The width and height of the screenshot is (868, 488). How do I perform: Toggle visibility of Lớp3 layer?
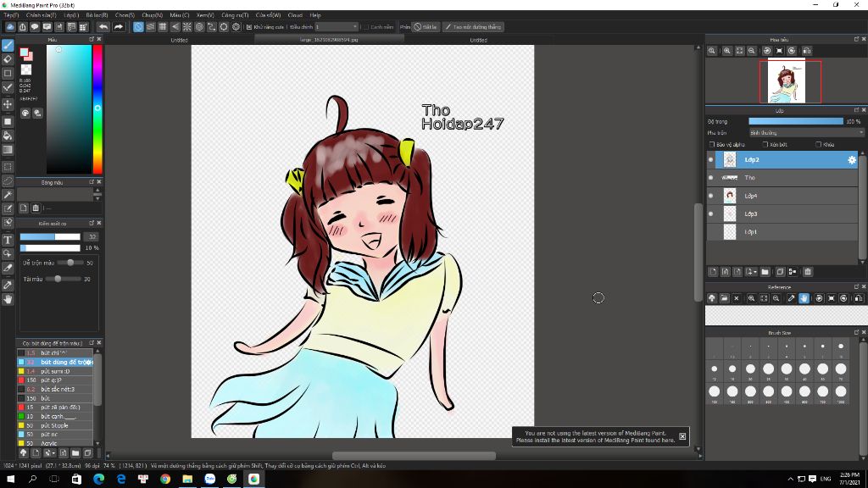click(x=711, y=214)
